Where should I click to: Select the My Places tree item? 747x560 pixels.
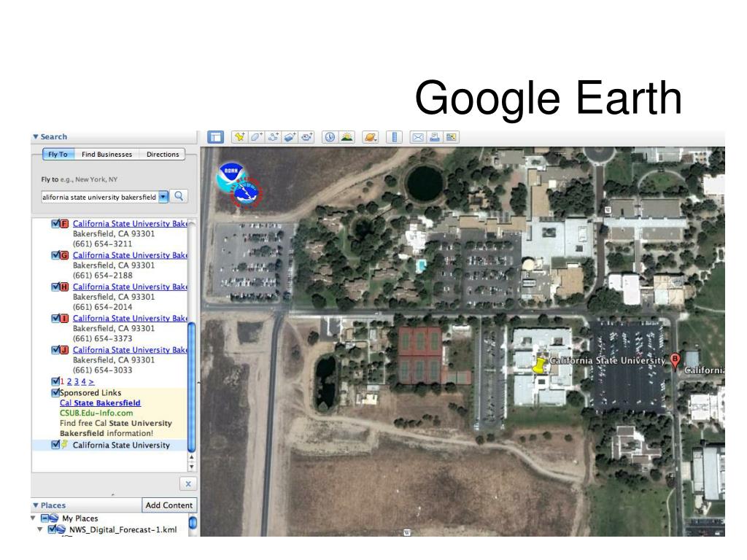click(80, 518)
